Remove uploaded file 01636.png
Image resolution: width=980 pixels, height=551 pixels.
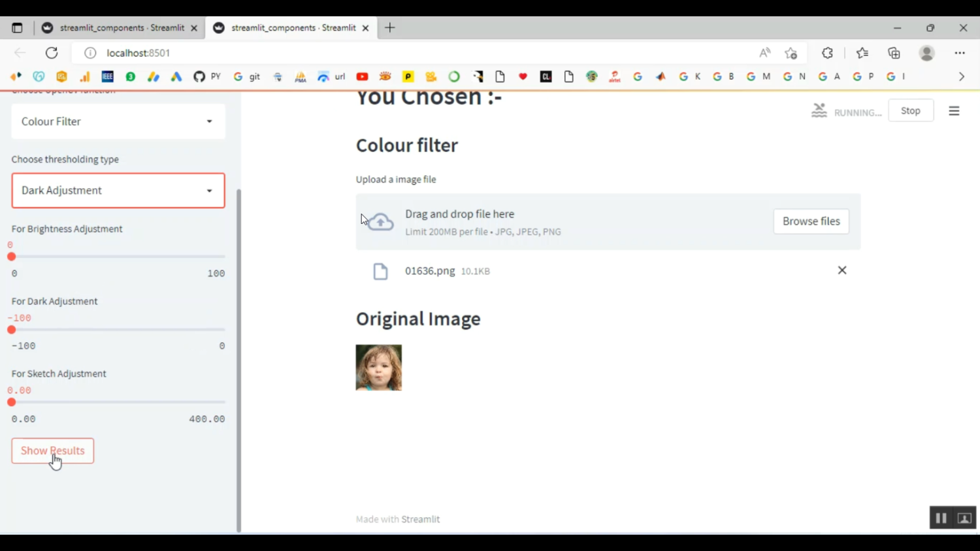(x=842, y=270)
